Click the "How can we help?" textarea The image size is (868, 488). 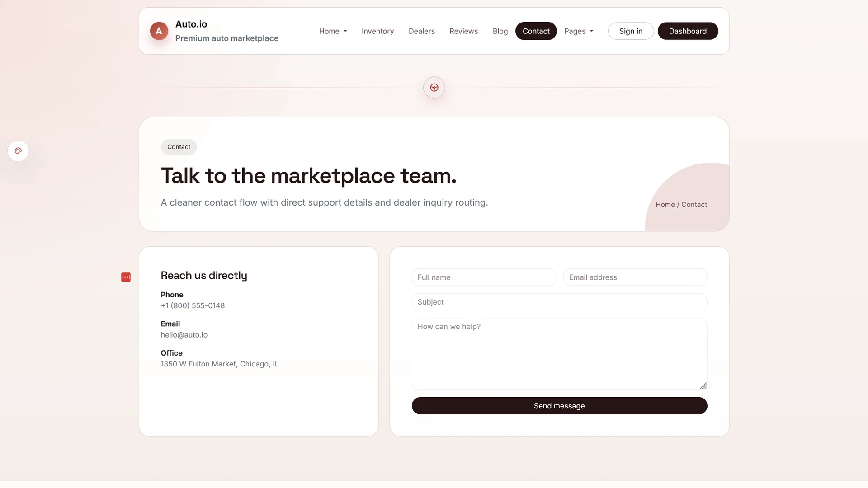pos(559,354)
